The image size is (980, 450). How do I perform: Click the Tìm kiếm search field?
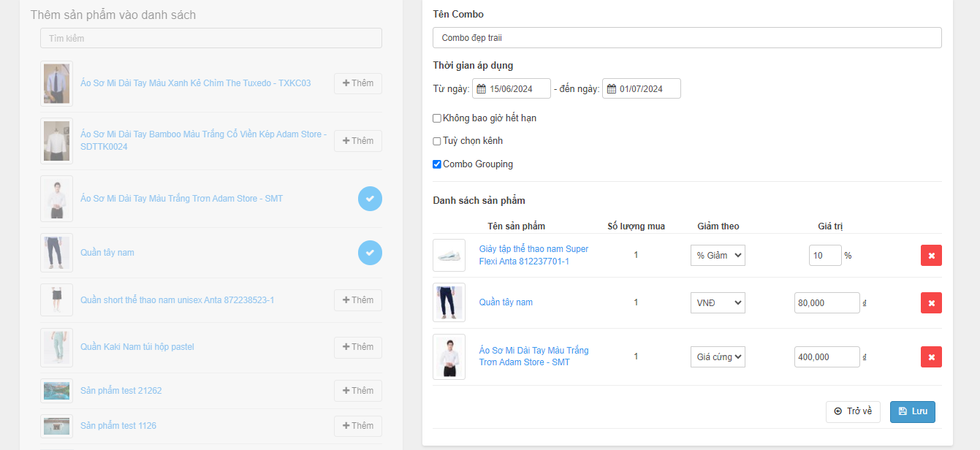pyautogui.click(x=210, y=38)
